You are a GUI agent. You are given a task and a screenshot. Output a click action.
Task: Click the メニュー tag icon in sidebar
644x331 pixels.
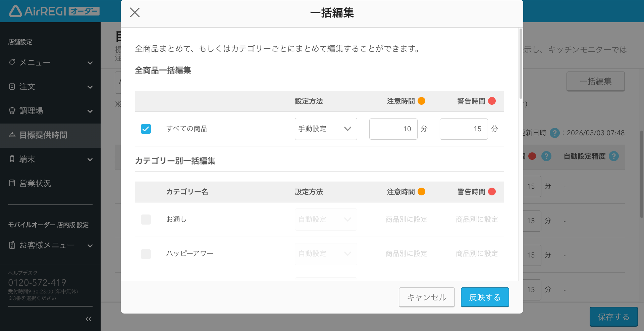click(x=12, y=62)
